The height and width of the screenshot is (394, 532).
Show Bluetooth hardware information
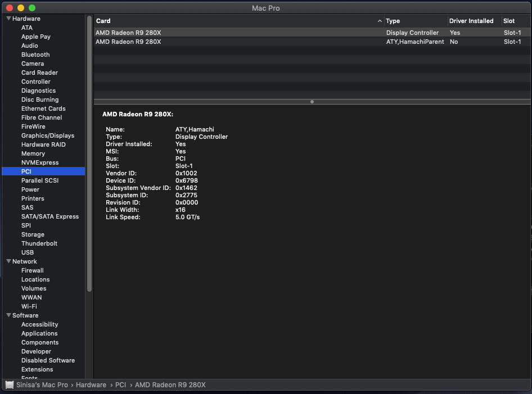(x=35, y=55)
